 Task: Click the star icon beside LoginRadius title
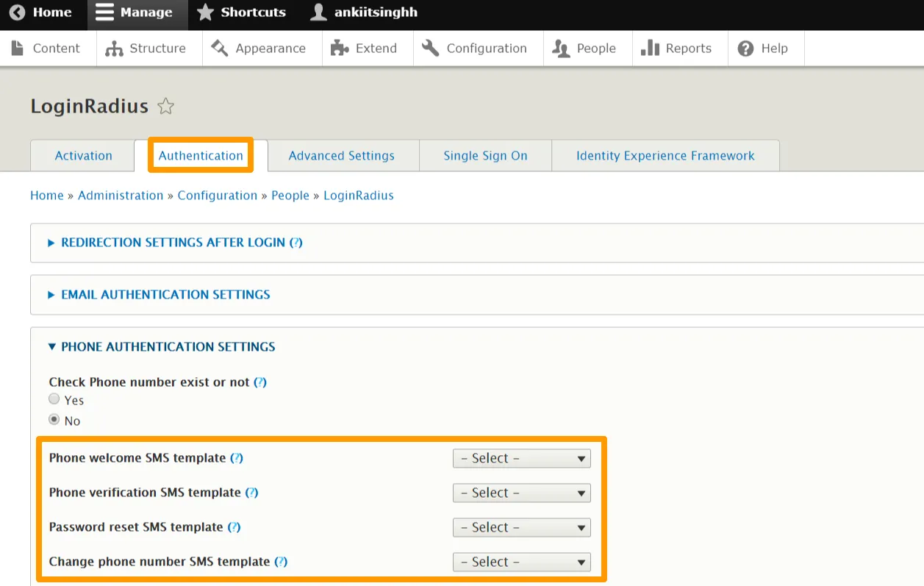click(x=166, y=107)
